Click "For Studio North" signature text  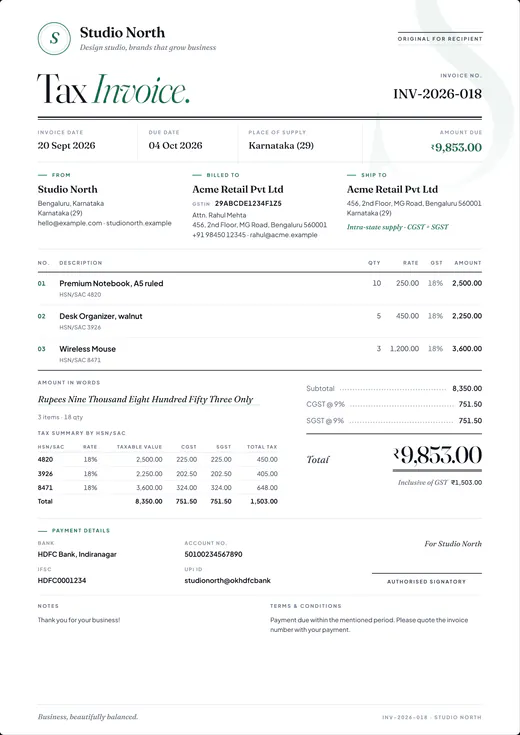[x=453, y=544]
